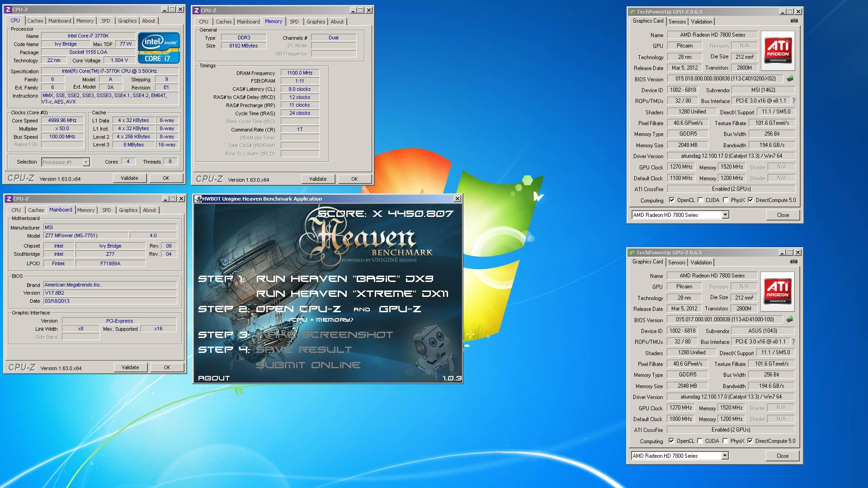Viewport: 868px width, 488px height.
Task: Close the HWBOT Unigine Heaven window
Action: (x=458, y=199)
